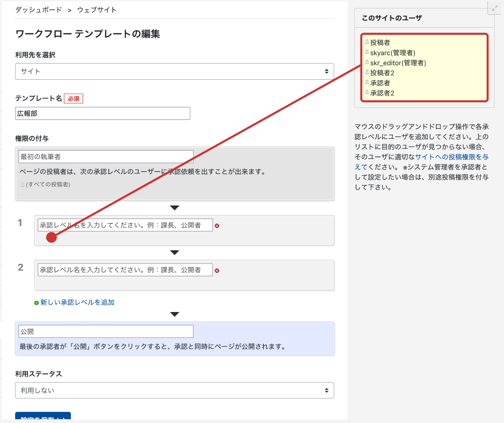Open the 利用先を選択 dropdown showing サイト

pos(174,71)
